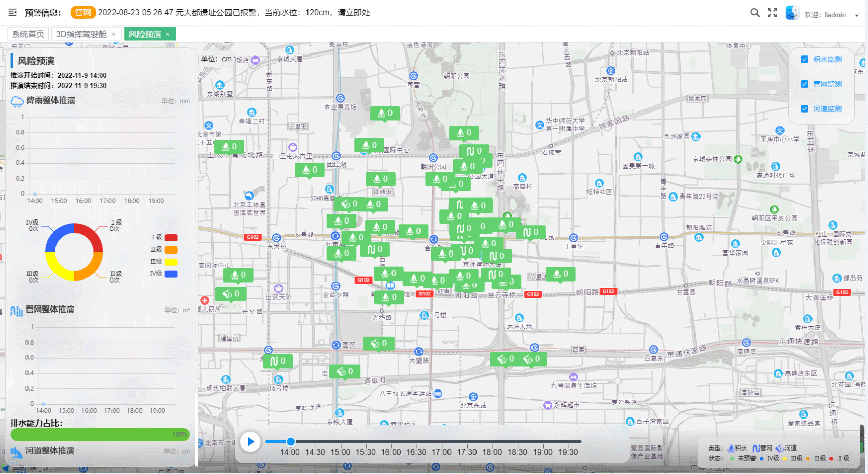Close the 3D指挥驾驶舱 tab
The width and height of the screenshot is (868, 474).
(x=114, y=34)
